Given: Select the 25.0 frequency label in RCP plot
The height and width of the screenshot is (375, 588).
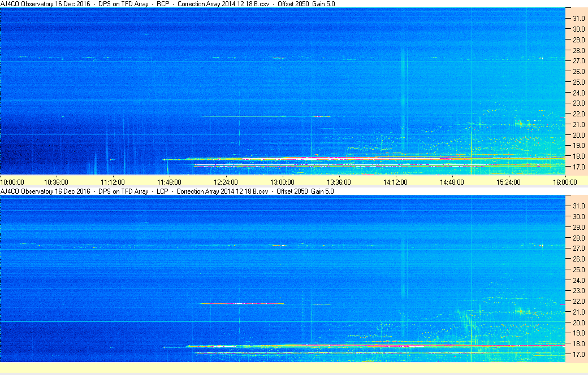Looking at the screenshot, I should click(x=578, y=82).
